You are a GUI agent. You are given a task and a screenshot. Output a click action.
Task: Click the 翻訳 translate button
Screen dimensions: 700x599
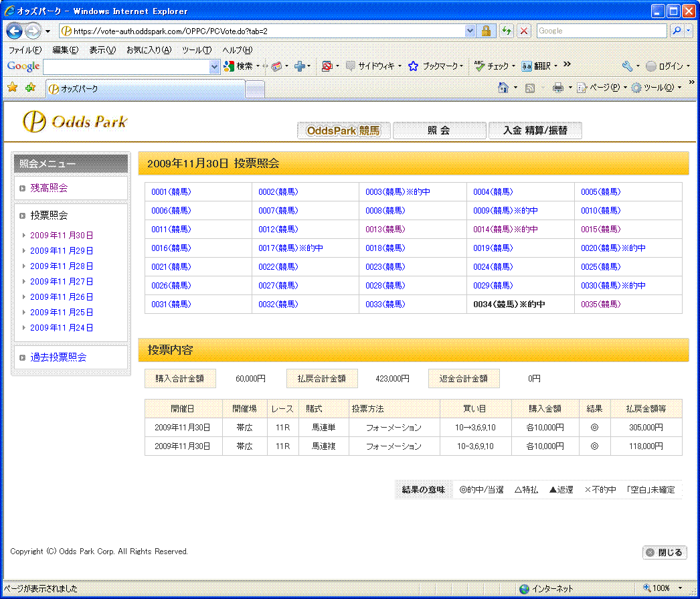click(x=536, y=66)
